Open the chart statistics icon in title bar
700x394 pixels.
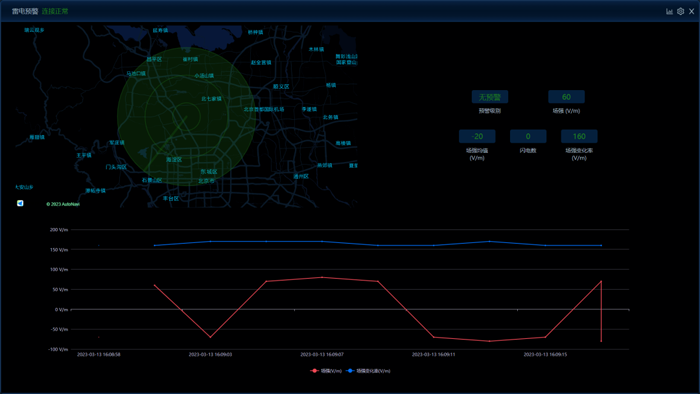pos(669,12)
